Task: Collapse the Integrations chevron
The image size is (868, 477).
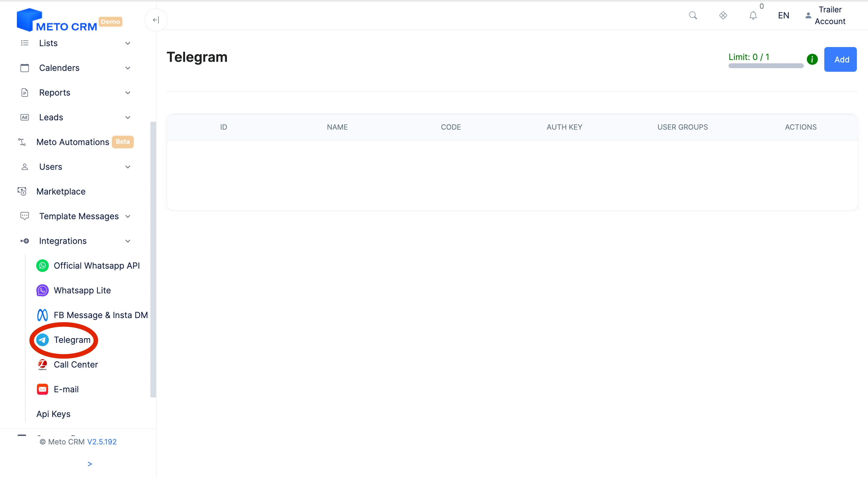Action: coord(128,241)
